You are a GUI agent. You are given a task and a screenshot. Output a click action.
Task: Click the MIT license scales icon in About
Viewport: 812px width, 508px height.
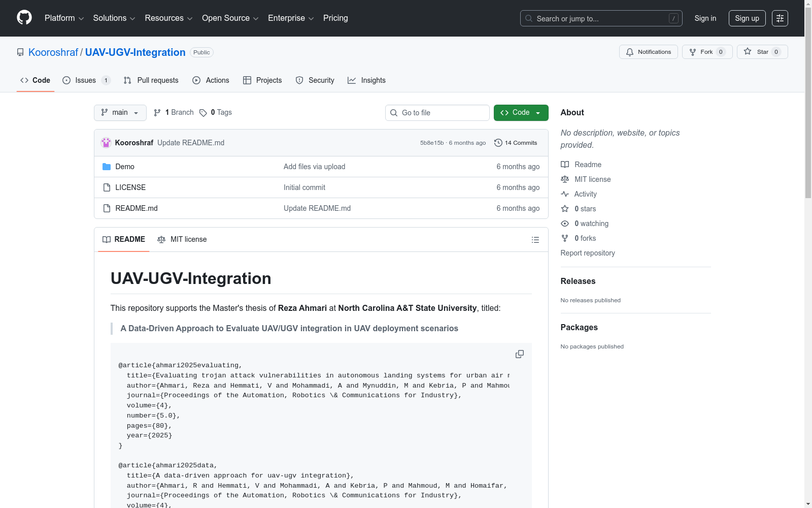point(565,179)
